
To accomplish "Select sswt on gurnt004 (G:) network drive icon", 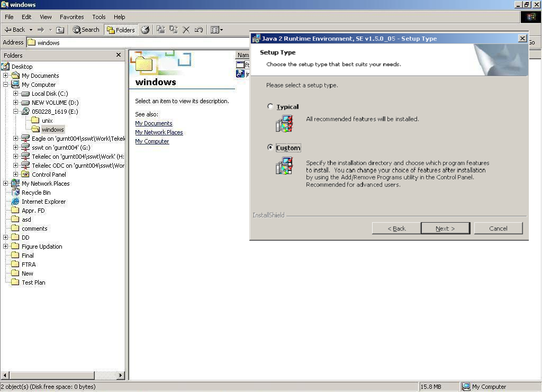I will [25, 148].
